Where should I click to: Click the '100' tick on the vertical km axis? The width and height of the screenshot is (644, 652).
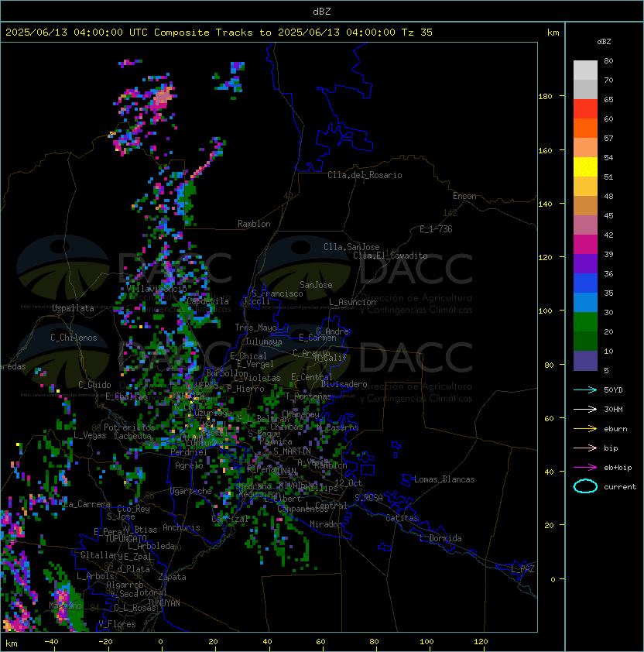click(x=545, y=311)
